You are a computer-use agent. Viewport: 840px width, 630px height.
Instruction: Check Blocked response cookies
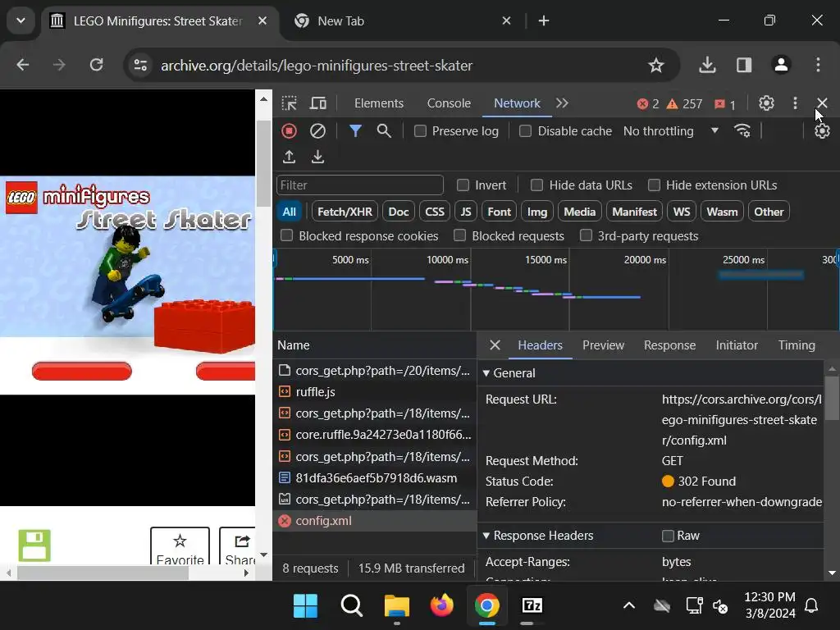point(286,235)
